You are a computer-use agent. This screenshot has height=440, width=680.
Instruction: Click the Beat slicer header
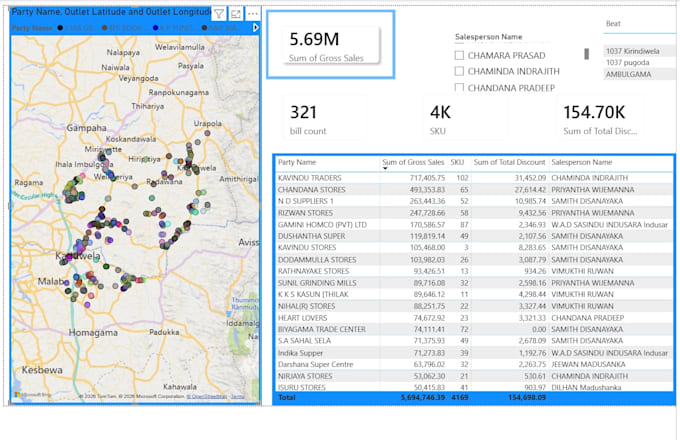pyautogui.click(x=613, y=23)
